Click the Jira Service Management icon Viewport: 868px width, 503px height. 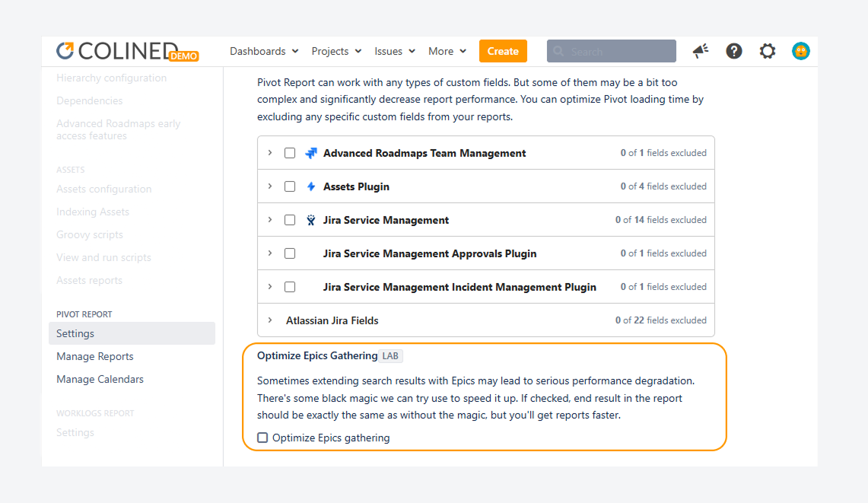311,220
